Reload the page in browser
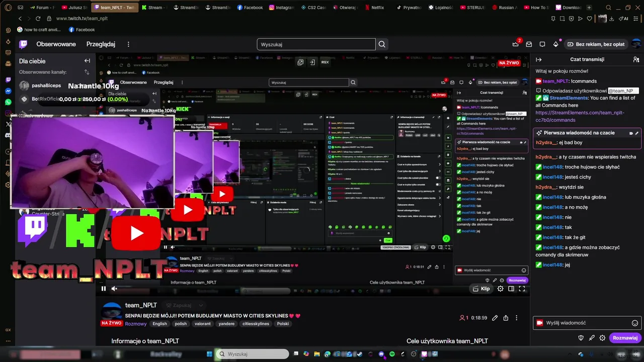The height and width of the screenshot is (362, 644). click(x=39, y=19)
